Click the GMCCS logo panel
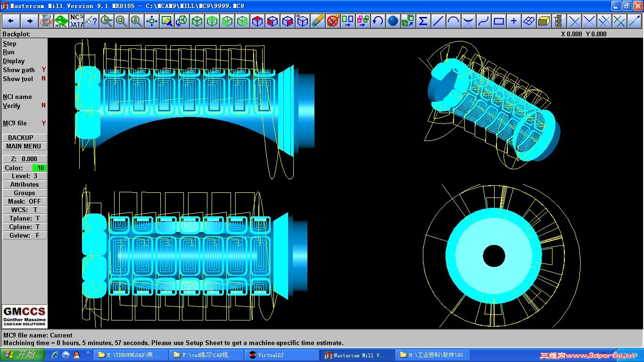 [x=25, y=316]
